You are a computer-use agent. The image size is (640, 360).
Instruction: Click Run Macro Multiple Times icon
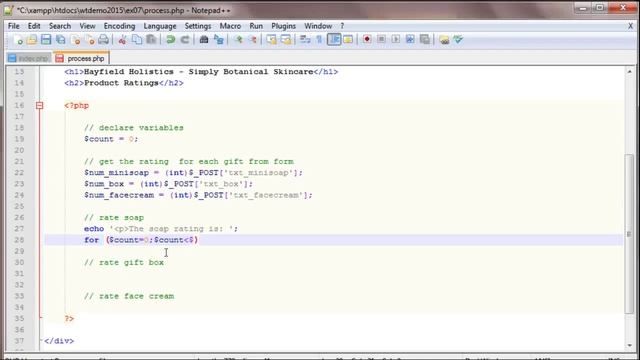pos(410,40)
